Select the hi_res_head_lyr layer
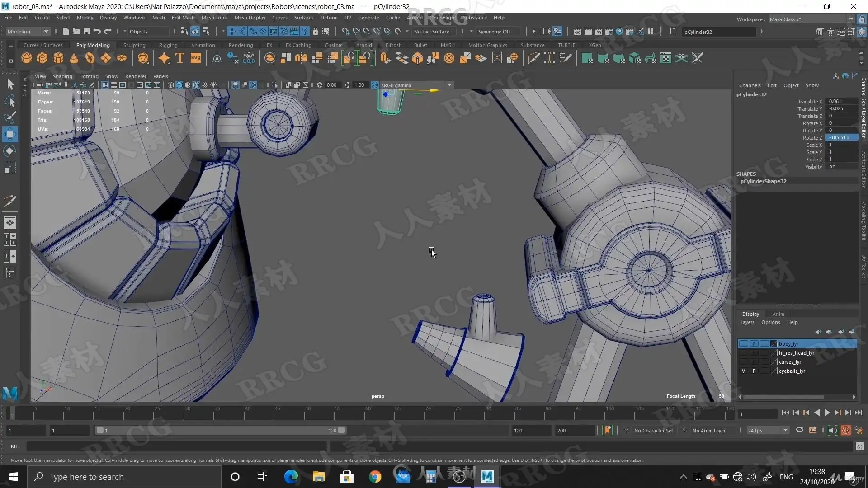The width and height of the screenshot is (868, 488). 796,353
